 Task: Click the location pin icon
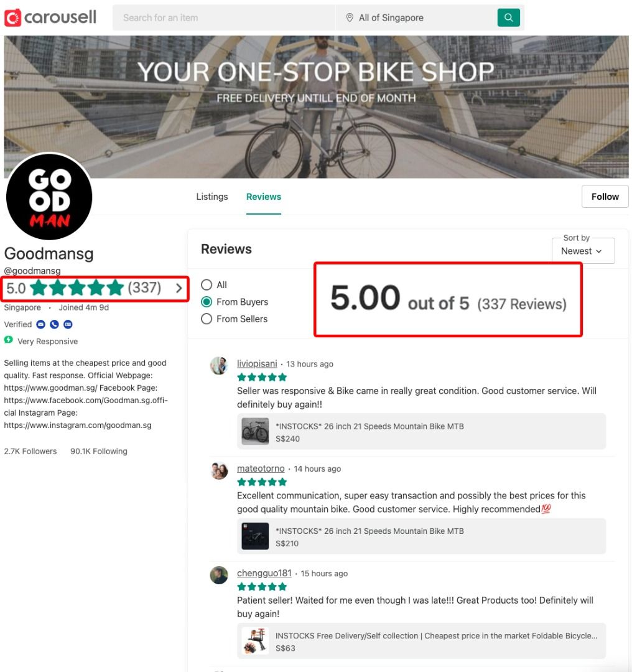click(350, 17)
